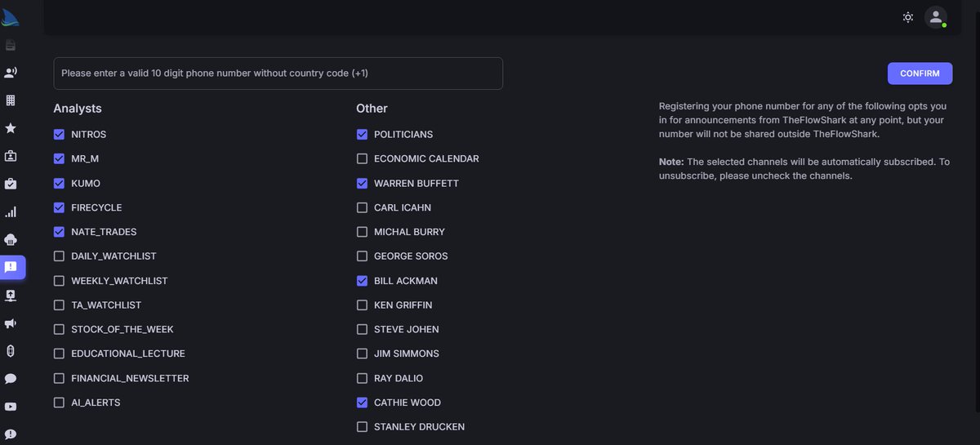Check the STOCK_OF_THE_WEEK checkbox

pyautogui.click(x=59, y=329)
